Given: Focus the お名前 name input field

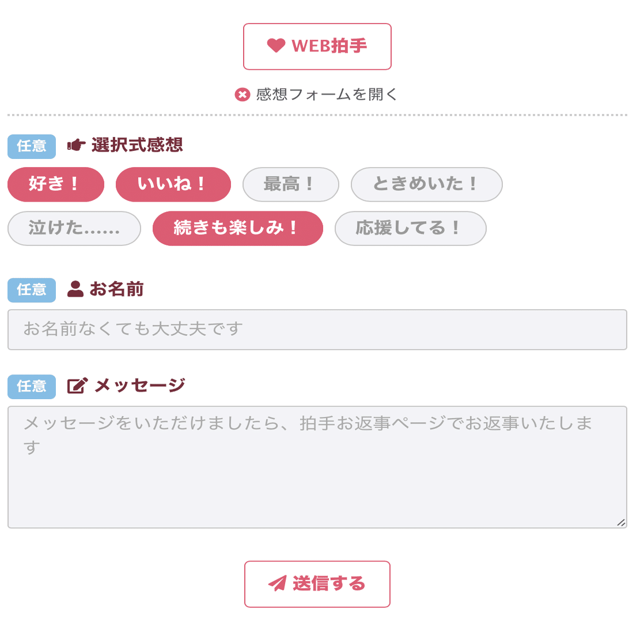Looking at the screenshot, I should point(317,329).
